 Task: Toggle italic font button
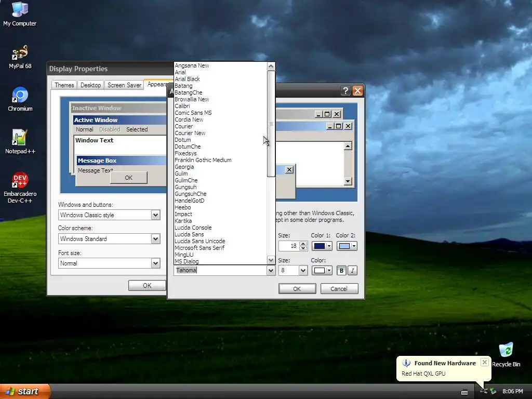tap(353, 270)
